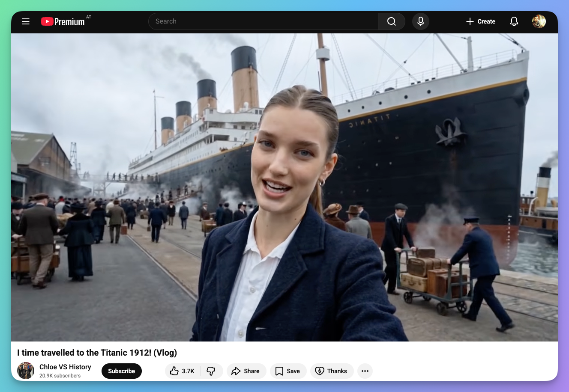Click the video title text
The height and width of the screenshot is (392, 569).
coord(97,353)
